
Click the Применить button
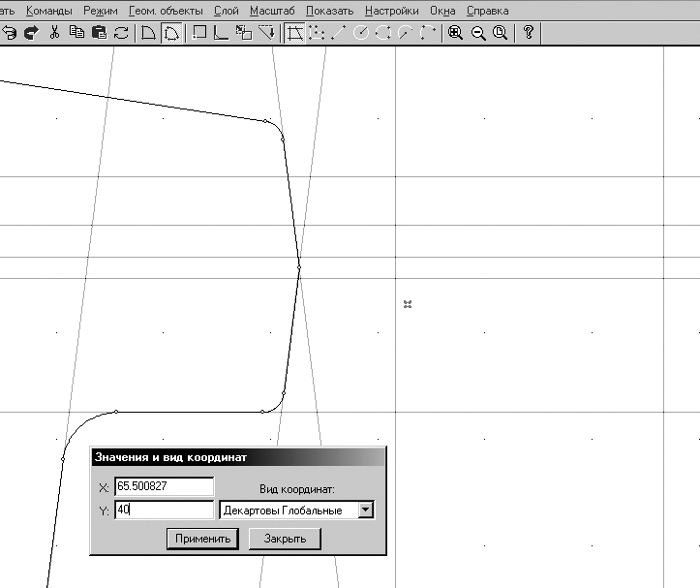pyautogui.click(x=202, y=539)
